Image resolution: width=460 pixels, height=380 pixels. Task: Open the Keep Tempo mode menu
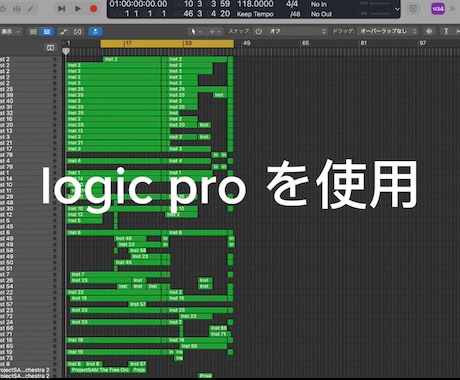(x=255, y=14)
